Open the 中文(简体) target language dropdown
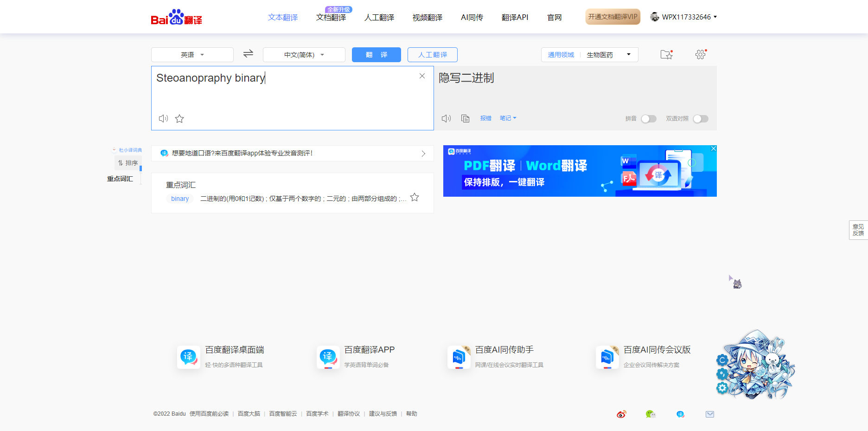Image resolution: width=868 pixels, height=431 pixels. (x=304, y=55)
